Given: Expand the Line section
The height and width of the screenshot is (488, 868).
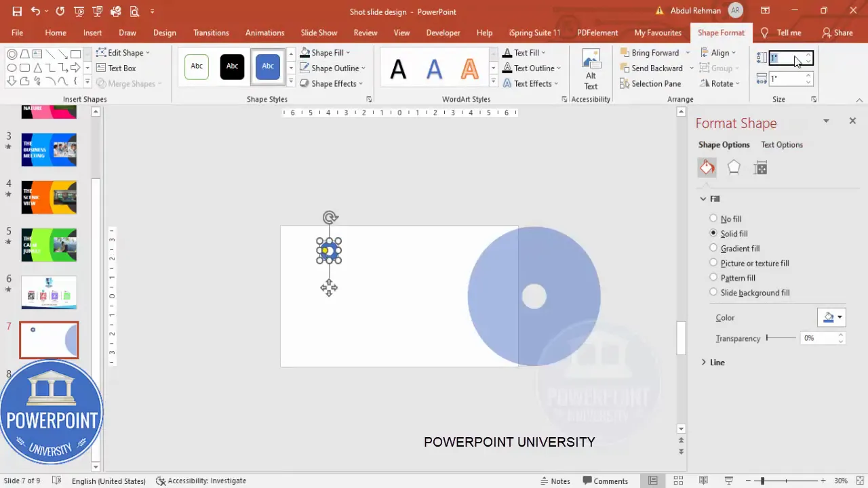Looking at the screenshot, I should pyautogui.click(x=713, y=363).
